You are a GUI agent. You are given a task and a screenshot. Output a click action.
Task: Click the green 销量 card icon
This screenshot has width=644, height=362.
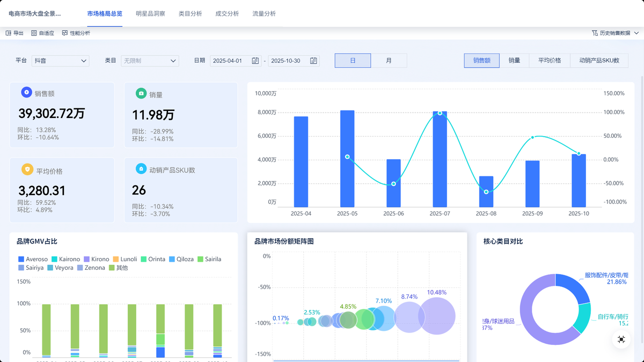[x=141, y=93]
